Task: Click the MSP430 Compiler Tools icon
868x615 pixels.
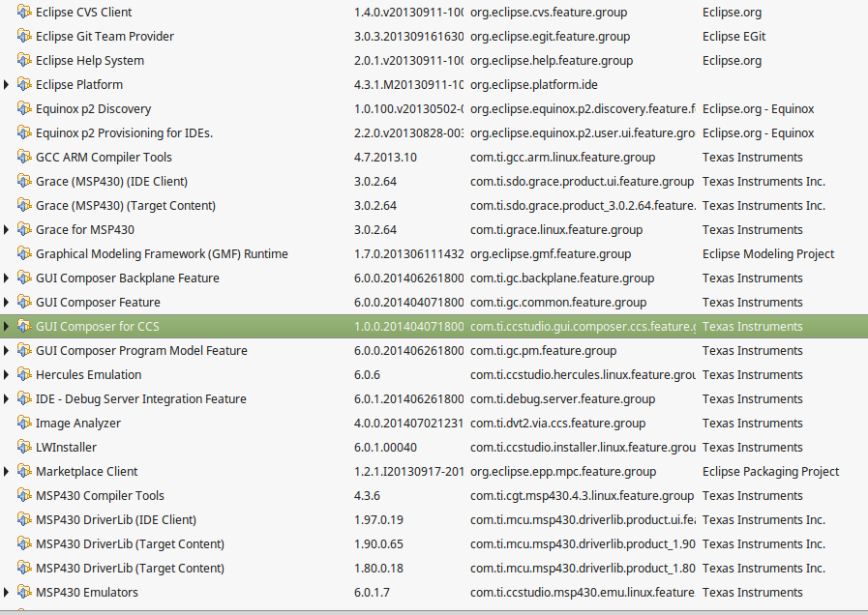Action: coord(24,495)
